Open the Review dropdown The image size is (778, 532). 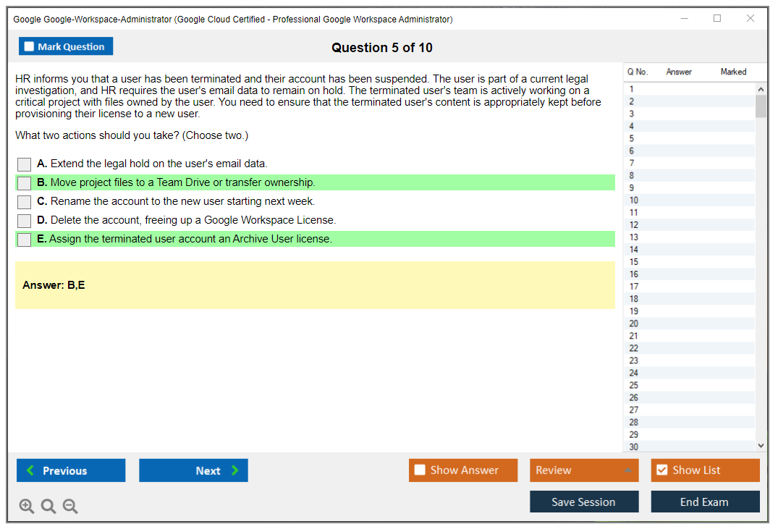(x=584, y=470)
